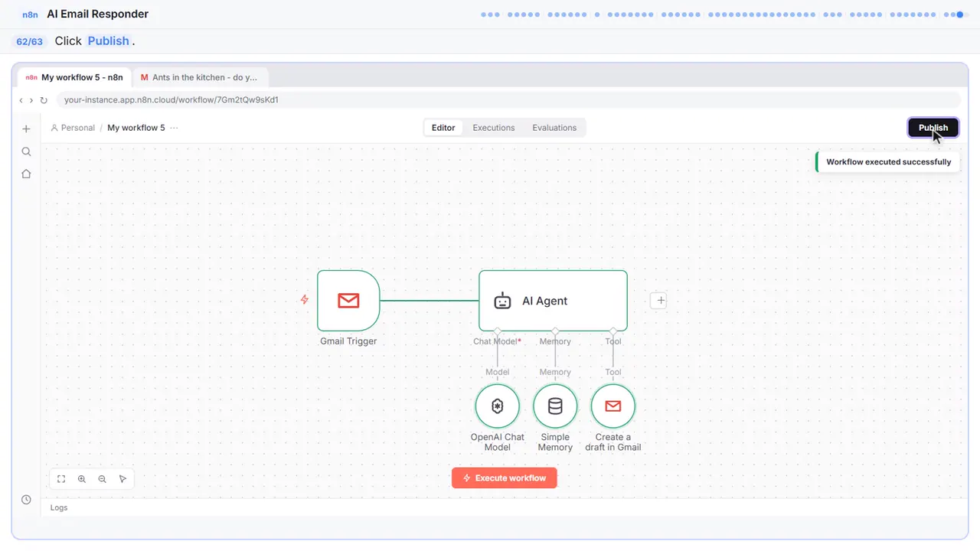Click the pointer icon in canvas controls

click(x=122, y=479)
